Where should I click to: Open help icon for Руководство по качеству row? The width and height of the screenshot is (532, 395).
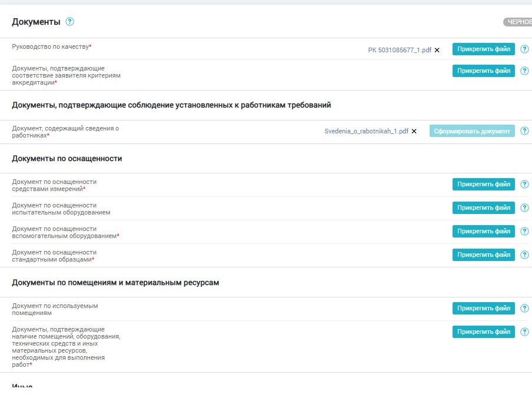[x=525, y=49]
